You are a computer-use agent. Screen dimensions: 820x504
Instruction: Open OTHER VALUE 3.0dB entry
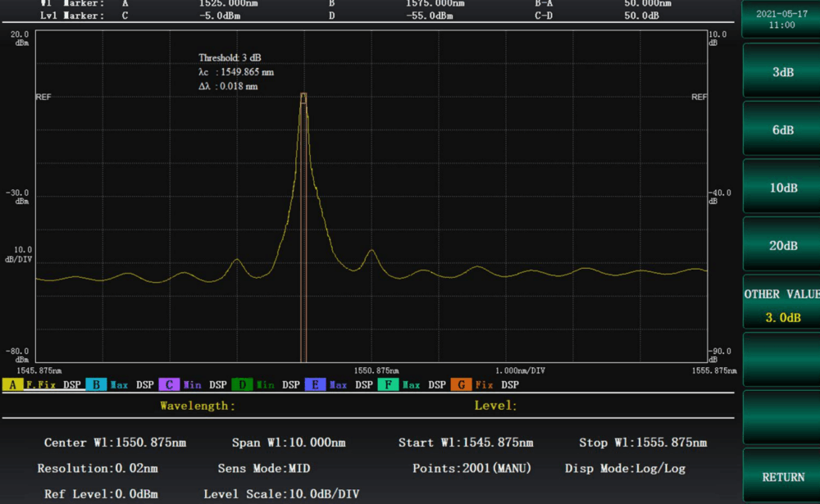pos(782,305)
